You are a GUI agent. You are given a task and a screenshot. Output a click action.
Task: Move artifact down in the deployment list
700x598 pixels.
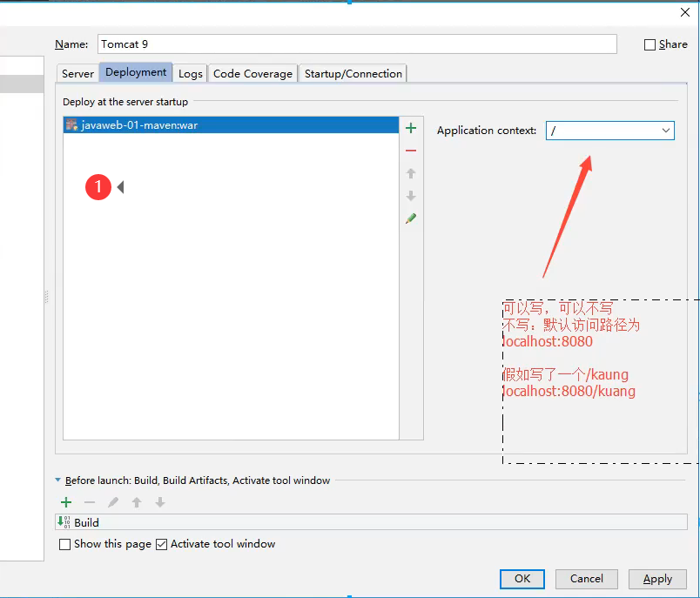pyautogui.click(x=411, y=196)
